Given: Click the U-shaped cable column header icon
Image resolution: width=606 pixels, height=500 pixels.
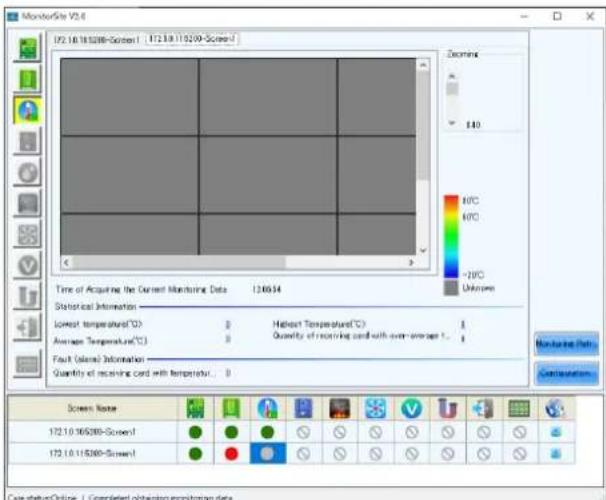Looking at the screenshot, I should click(448, 408).
